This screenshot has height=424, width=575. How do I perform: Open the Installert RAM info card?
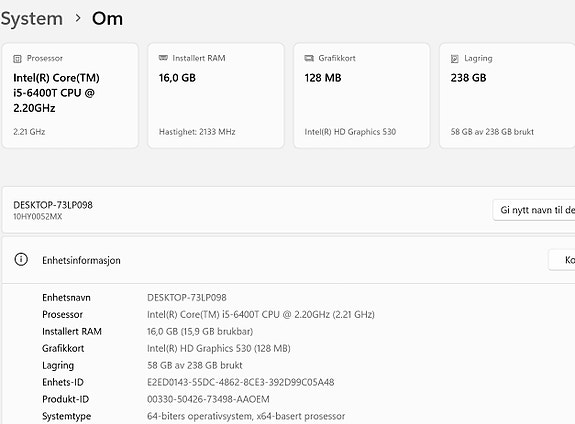(x=216, y=96)
